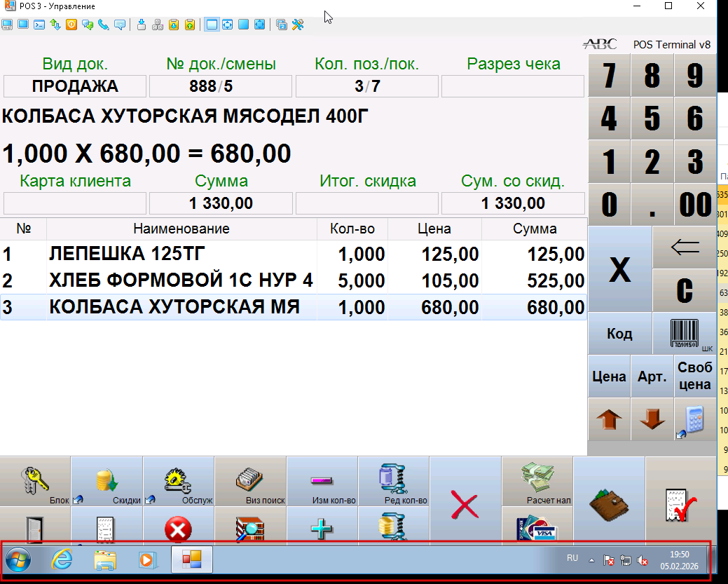
Task: Click the Арт. button
Action: [x=652, y=376]
